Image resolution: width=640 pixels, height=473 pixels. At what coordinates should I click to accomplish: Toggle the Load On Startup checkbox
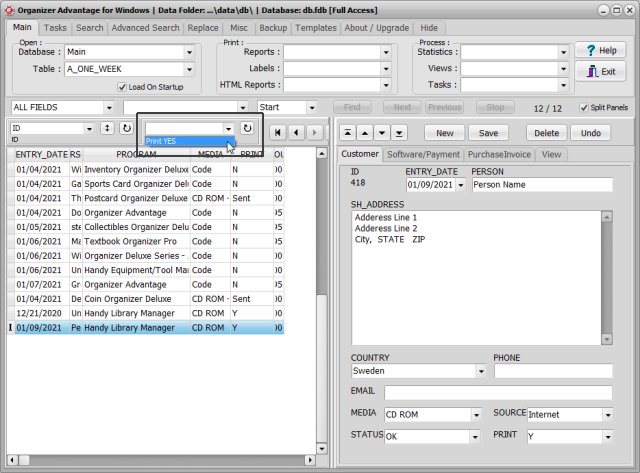pos(122,87)
